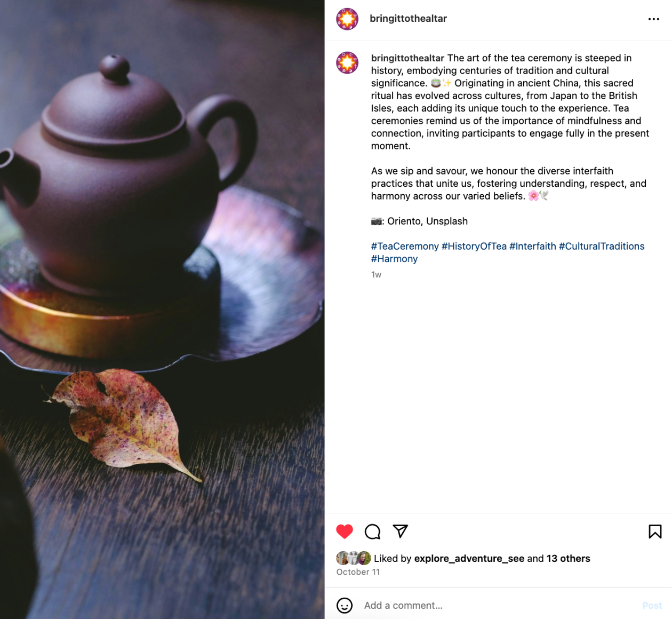Screen dimensions: 672x619
Task: Open the #Harmony hashtag
Action: pos(394,259)
